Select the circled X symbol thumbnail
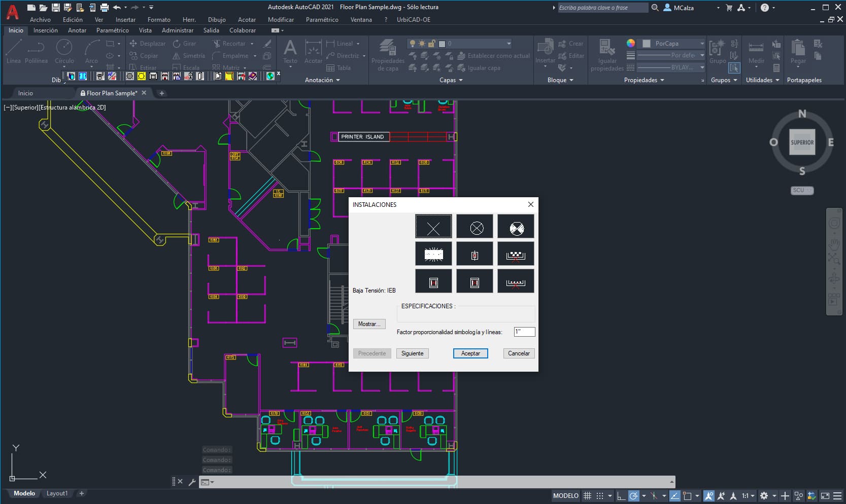Screen dimensions: 846x504 [475, 226]
